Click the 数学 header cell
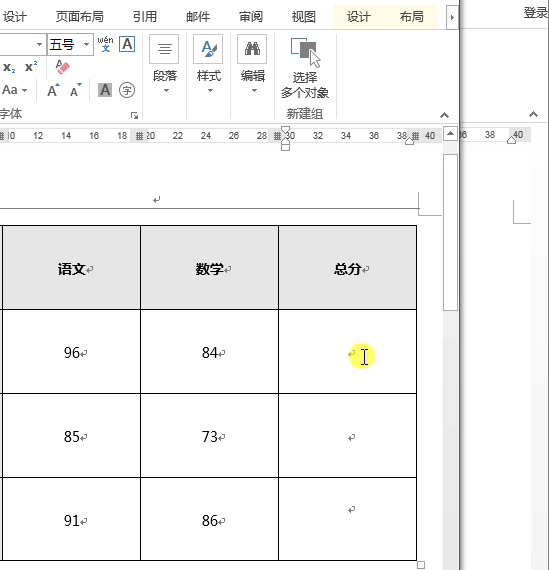This screenshot has height=570, width=549. coord(209,268)
